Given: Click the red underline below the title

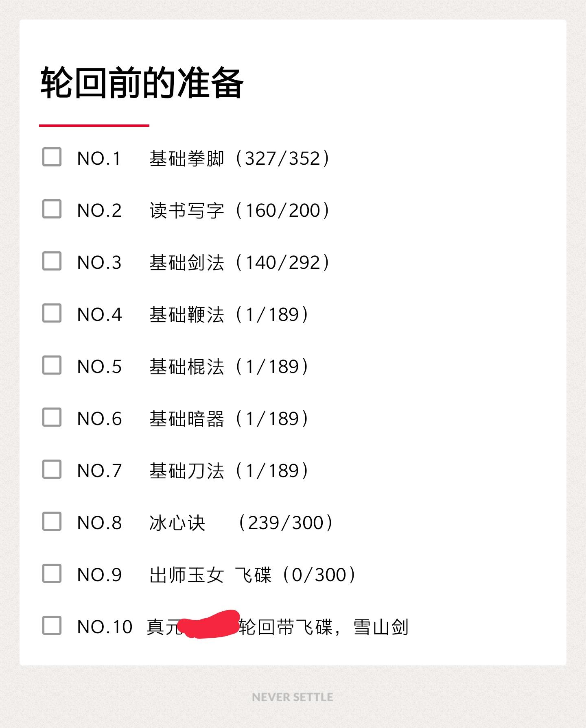Looking at the screenshot, I should click(x=94, y=125).
